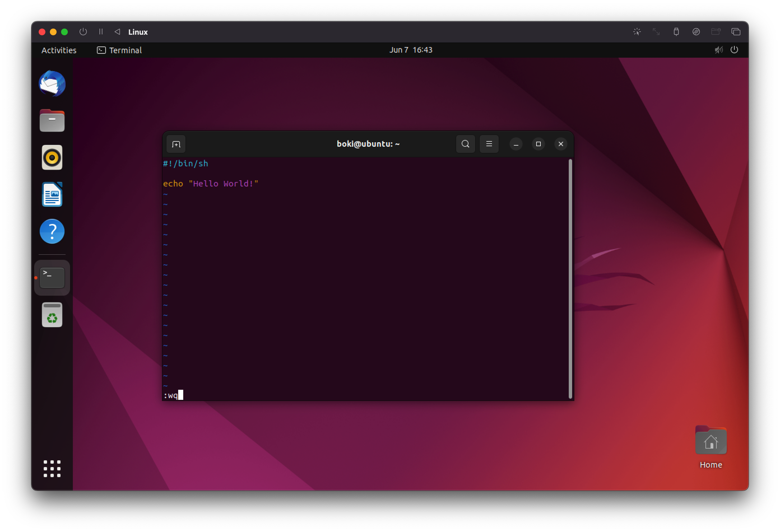
Task: Click the muted volume indicator
Action: 718,50
